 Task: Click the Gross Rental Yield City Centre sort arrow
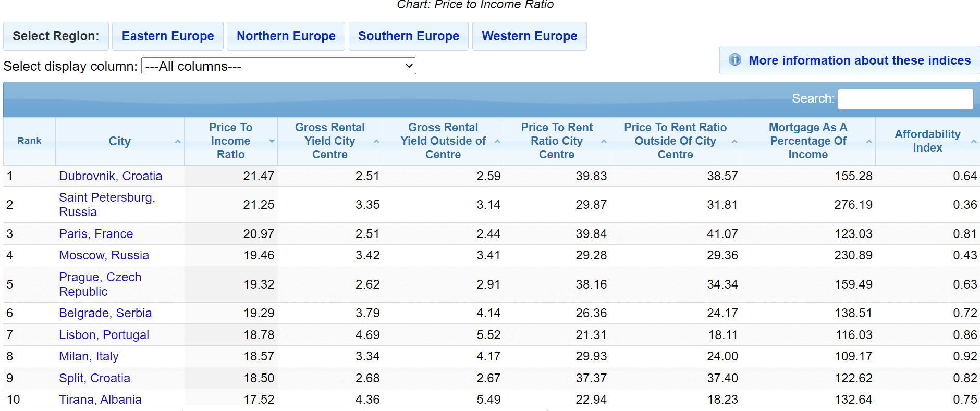[x=376, y=142]
